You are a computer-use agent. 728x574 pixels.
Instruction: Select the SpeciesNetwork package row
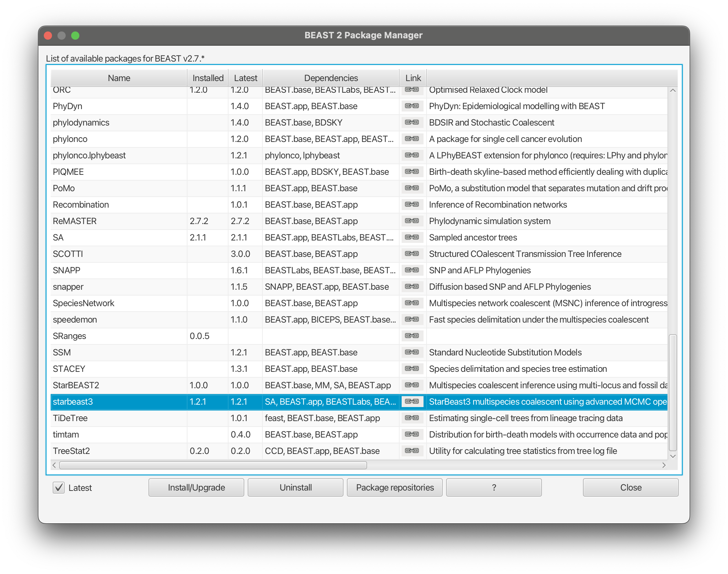click(84, 303)
